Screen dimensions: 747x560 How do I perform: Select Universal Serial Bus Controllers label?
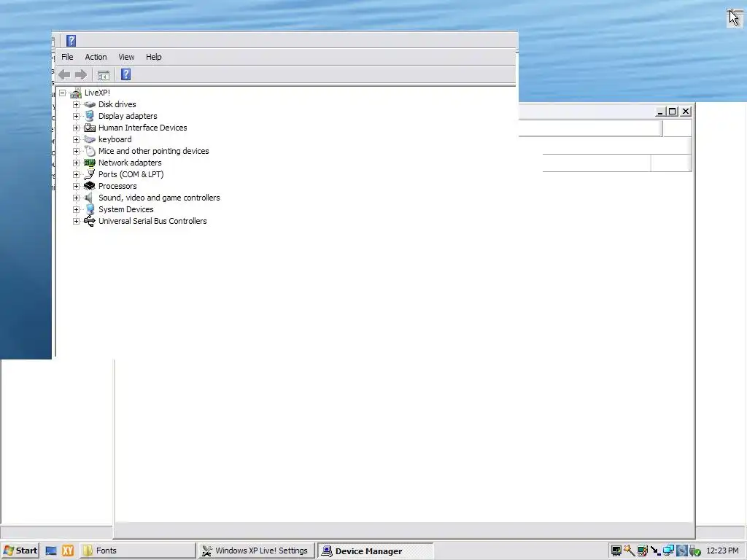(152, 221)
